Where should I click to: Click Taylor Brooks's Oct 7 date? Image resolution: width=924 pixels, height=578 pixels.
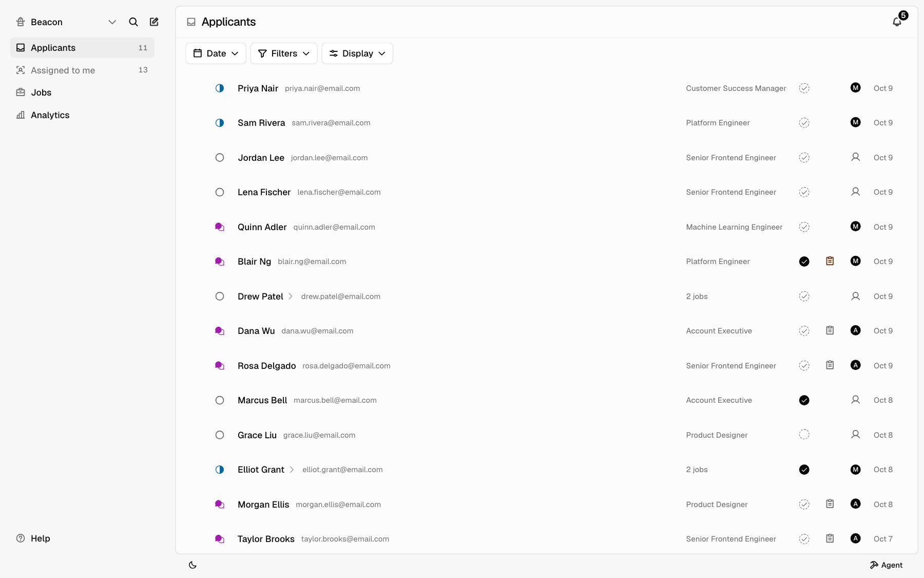(x=883, y=539)
